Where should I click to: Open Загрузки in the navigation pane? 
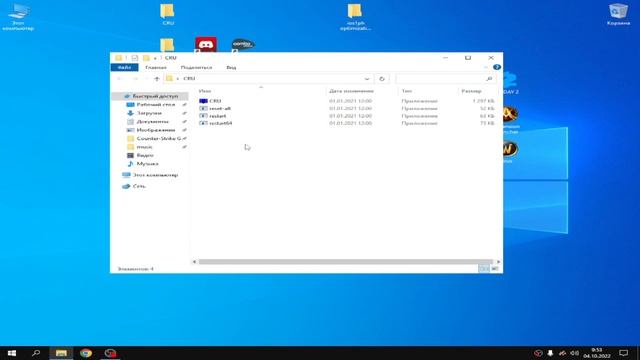pyautogui.click(x=149, y=113)
